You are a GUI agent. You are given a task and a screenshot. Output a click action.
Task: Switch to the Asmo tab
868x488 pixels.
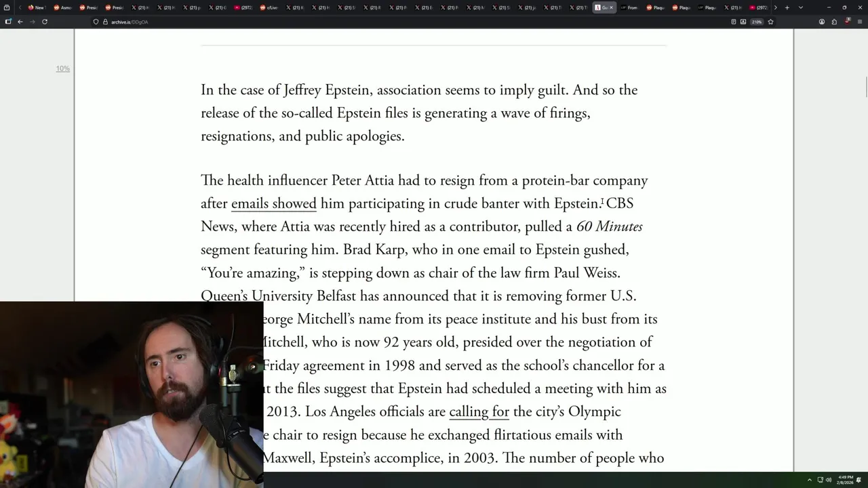click(62, 7)
